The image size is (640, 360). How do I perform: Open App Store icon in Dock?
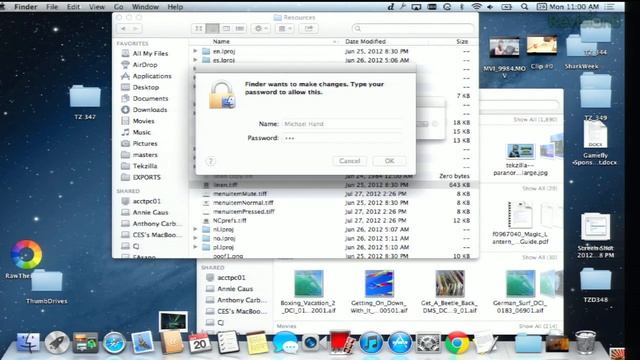point(399,342)
